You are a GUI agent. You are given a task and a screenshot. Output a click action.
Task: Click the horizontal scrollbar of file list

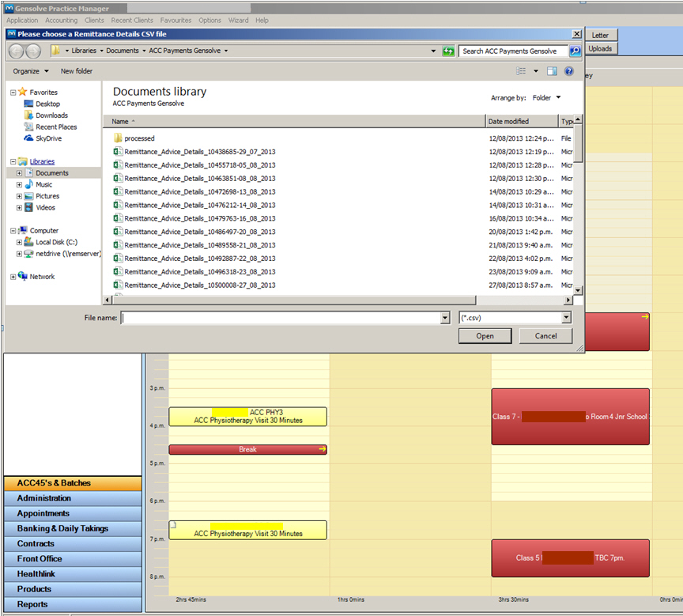pyautogui.click(x=294, y=300)
